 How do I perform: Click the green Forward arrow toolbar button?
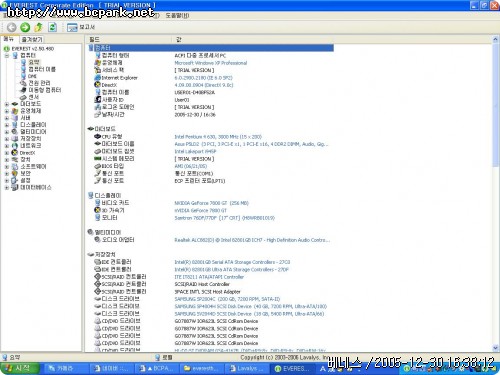[x=25, y=27]
